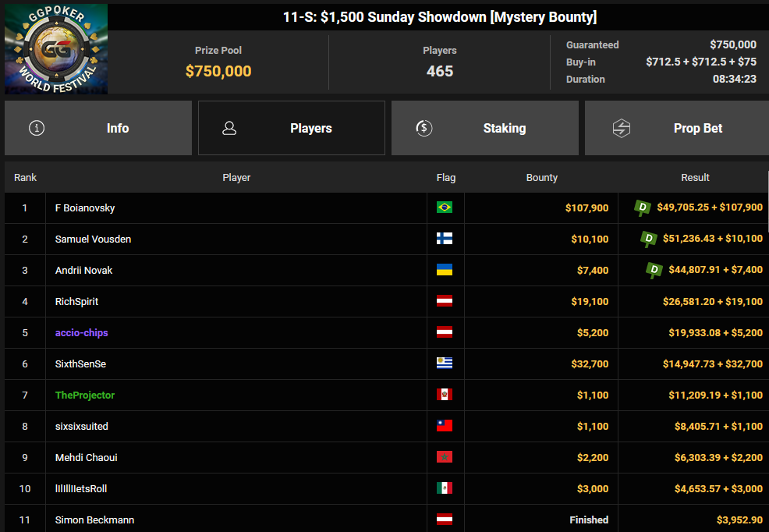
Task: Click the Morocco flag for Mehdi Chaoui
Action: pos(445,457)
